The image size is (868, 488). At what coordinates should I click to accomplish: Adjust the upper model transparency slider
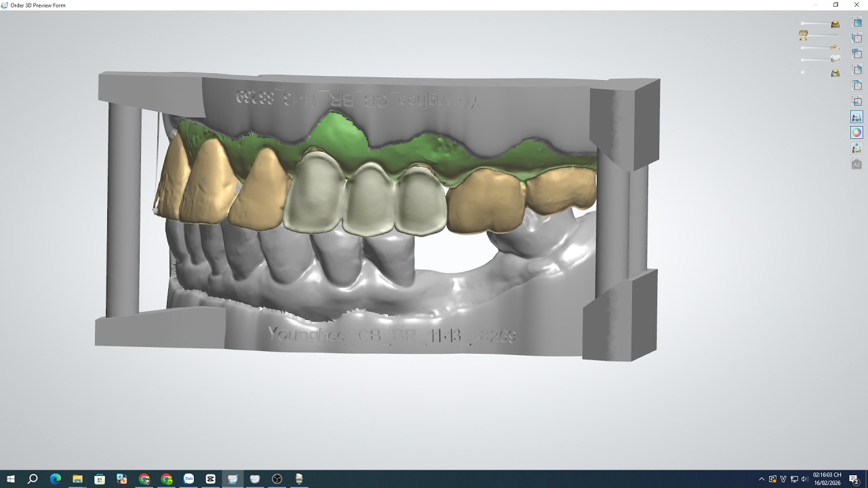(x=816, y=23)
